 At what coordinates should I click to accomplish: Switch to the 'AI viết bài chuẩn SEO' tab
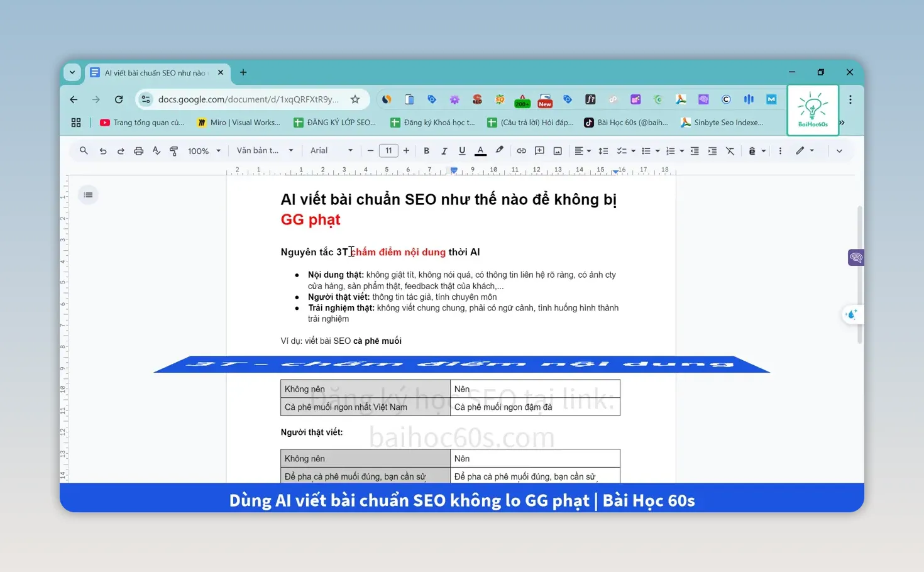tap(156, 73)
